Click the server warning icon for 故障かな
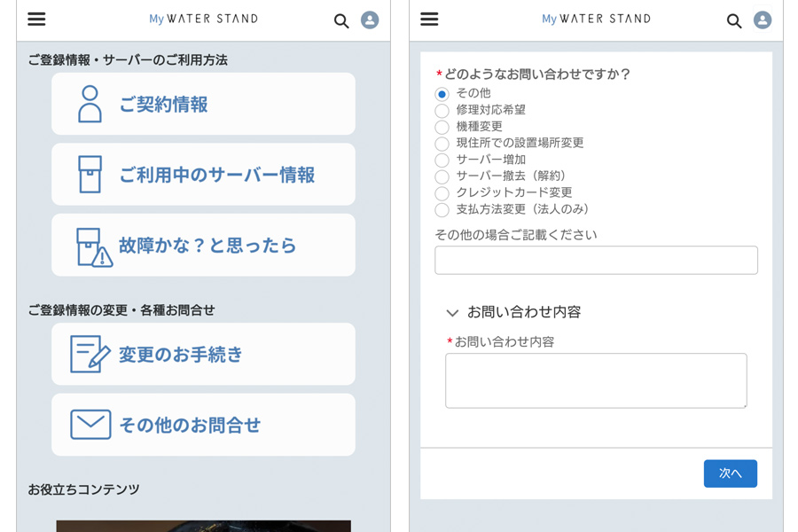This screenshot has width=798, height=532. tap(94, 246)
